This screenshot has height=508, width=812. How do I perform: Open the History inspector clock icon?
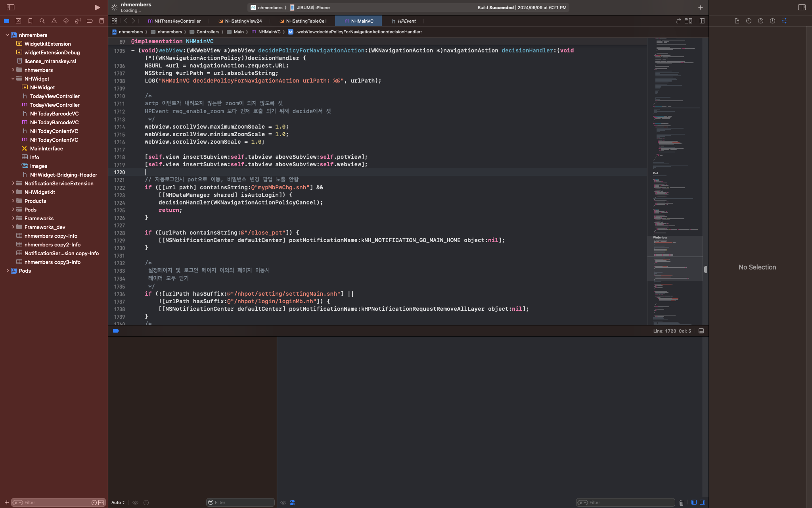tap(749, 21)
